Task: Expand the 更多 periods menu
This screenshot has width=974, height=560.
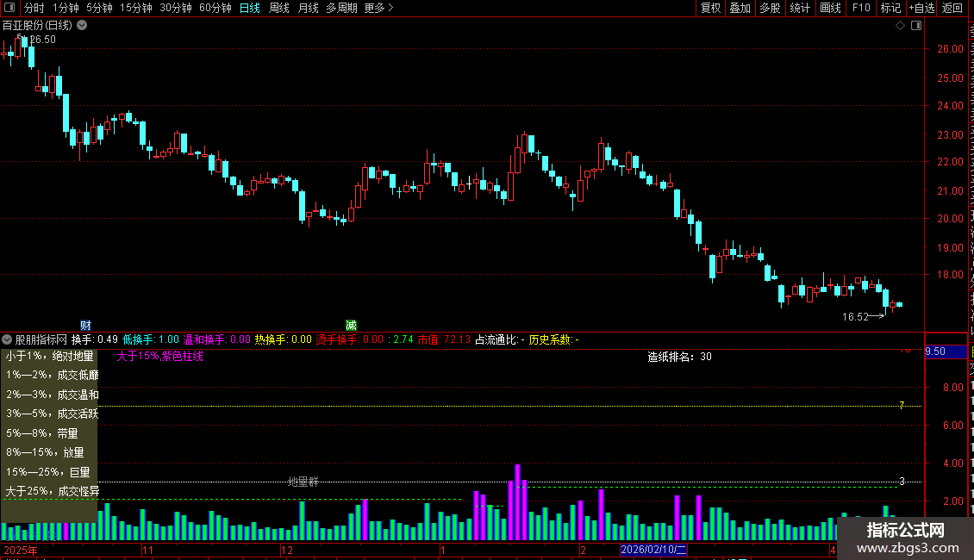Action: [x=378, y=8]
